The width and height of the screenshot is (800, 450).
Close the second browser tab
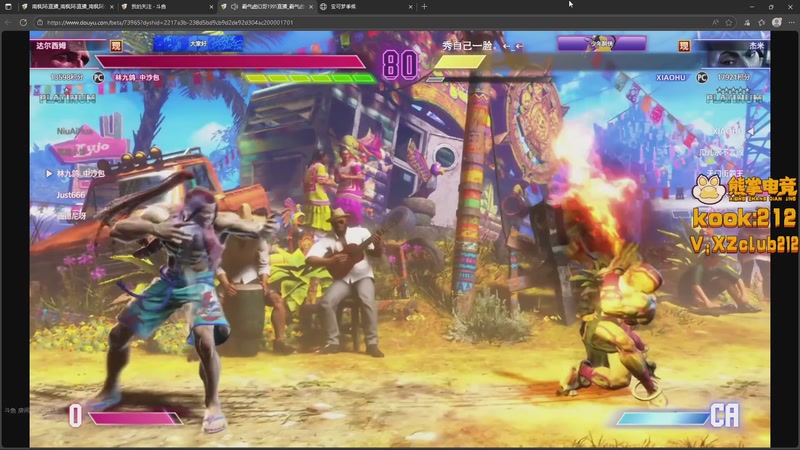[x=211, y=7]
